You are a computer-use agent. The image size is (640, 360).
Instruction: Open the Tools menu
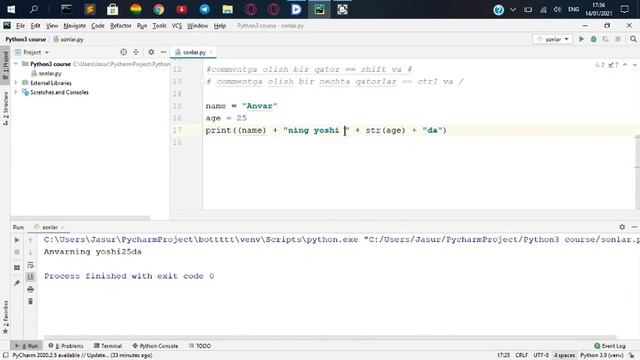click(159, 26)
